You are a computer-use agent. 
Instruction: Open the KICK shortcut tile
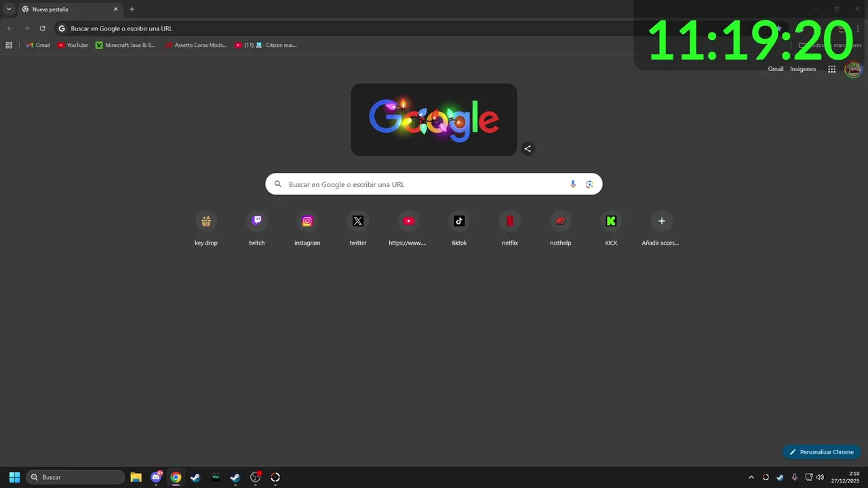tap(611, 228)
